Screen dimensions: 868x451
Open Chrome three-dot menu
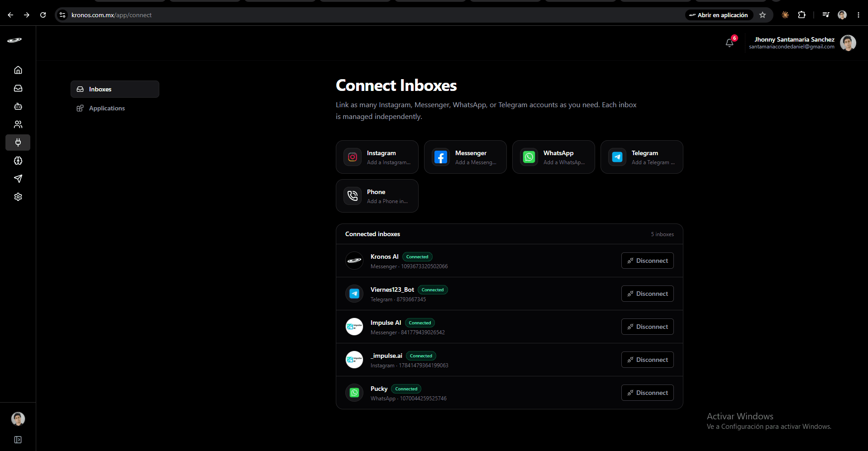pos(858,15)
